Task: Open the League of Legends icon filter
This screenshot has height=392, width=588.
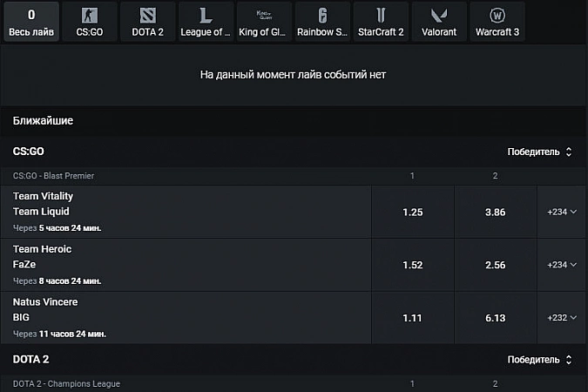Action: coord(206,17)
